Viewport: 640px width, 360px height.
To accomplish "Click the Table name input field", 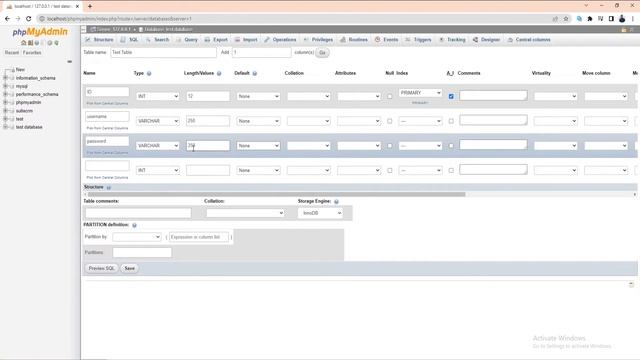I will pos(163,53).
